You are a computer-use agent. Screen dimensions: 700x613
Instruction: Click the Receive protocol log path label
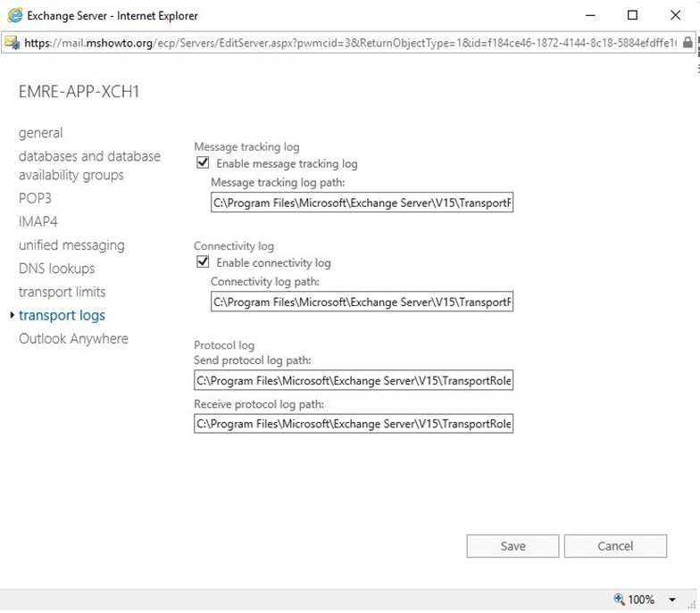[x=259, y=403]
